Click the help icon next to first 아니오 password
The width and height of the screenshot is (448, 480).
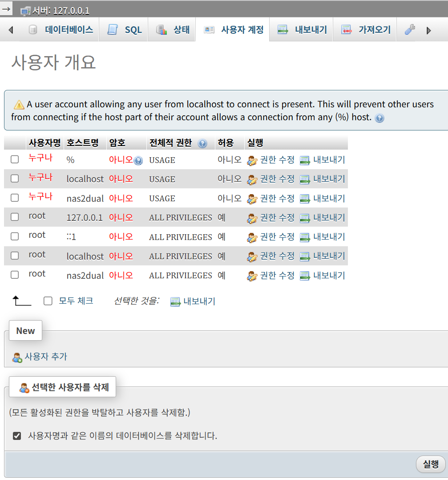(137, 160)
